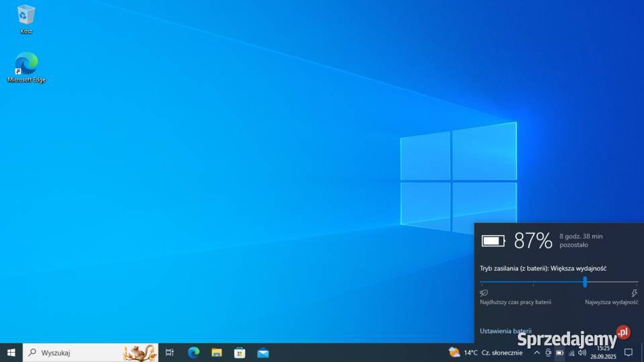Click the power mode slider handle
Image resolution: width=644 pixels, height=362 pixels.
585,282
